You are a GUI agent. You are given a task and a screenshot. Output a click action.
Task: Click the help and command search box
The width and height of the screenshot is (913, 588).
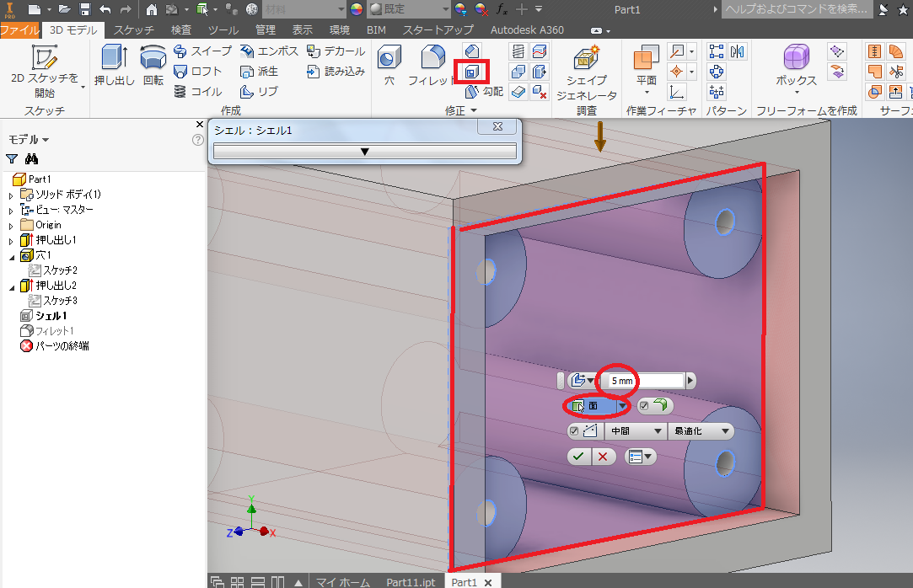tap(798, 8)
